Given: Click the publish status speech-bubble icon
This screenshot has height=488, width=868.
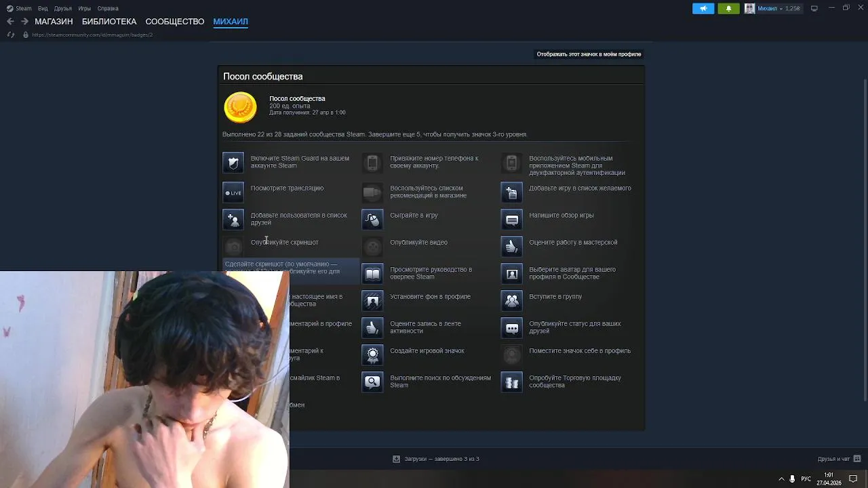Looking at the screenshot, I should point(512,328).
